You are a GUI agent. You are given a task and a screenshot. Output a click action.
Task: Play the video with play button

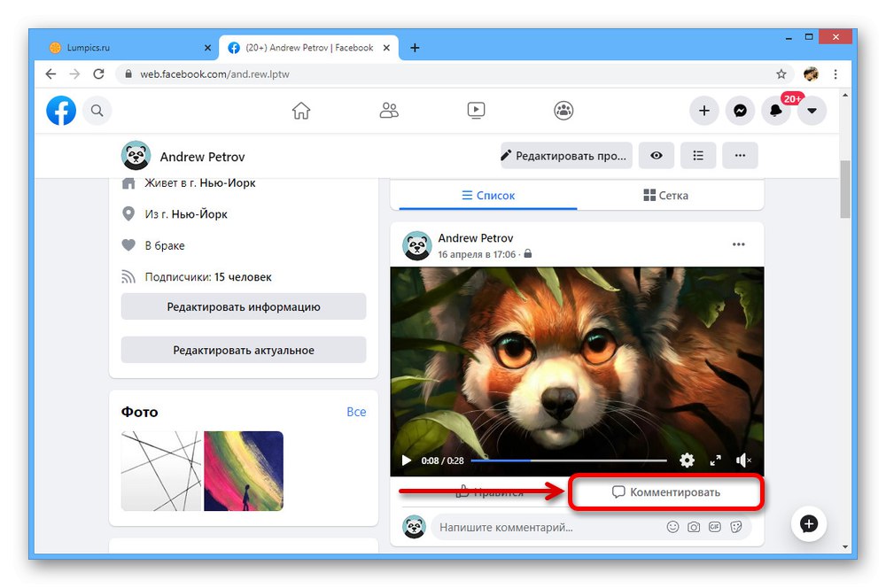407,460
